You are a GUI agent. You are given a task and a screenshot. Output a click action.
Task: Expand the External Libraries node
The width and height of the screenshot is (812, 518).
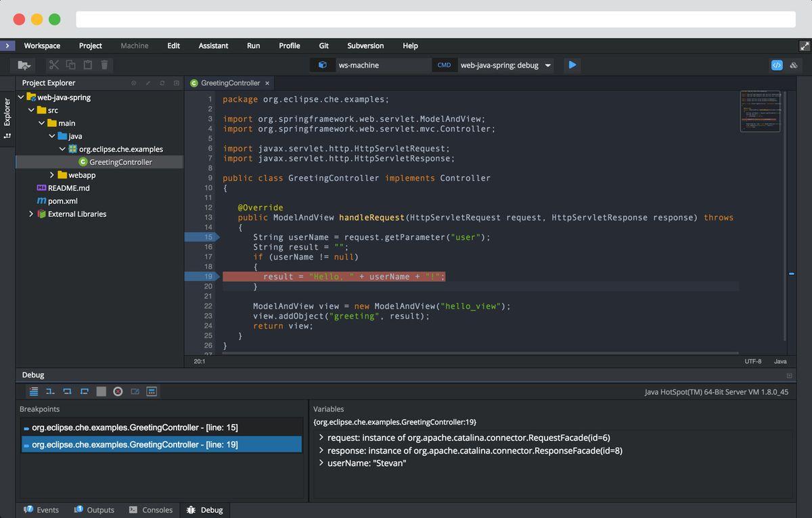pyautogui.click(x=31, y=214)
